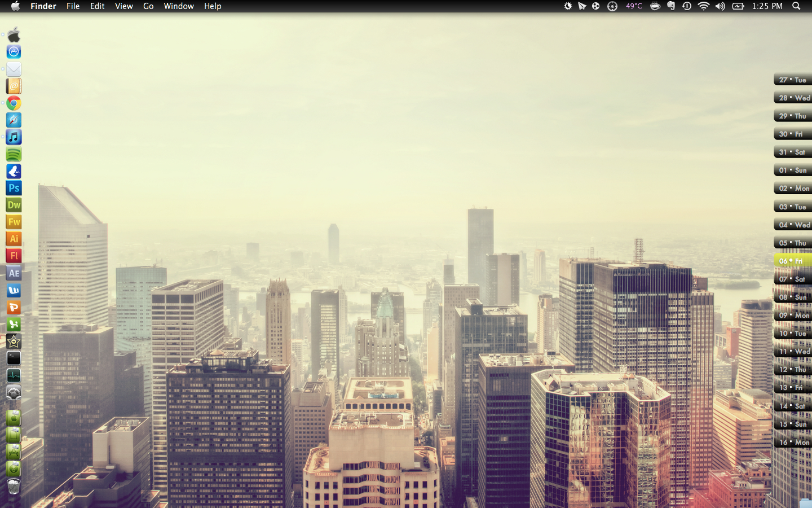The image size is (812, 508).
Task: Open Safari compass icon in the Dock
Action: pos(14,120)
